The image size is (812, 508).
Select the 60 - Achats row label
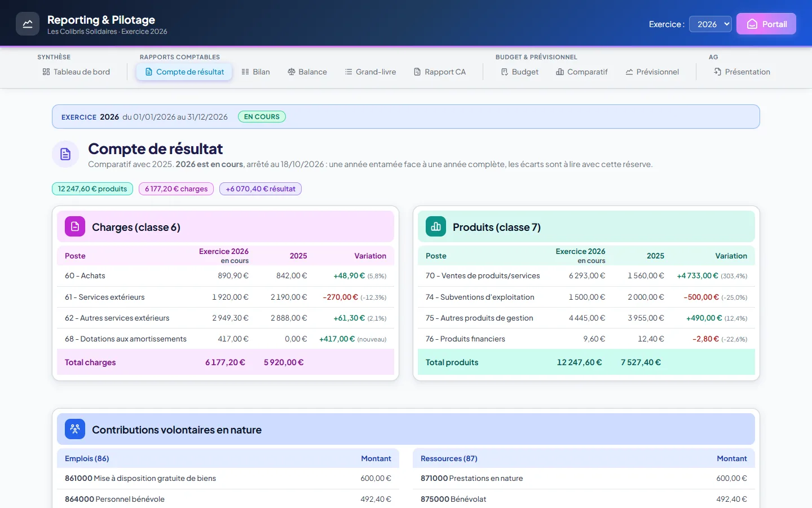click(85, 276)
